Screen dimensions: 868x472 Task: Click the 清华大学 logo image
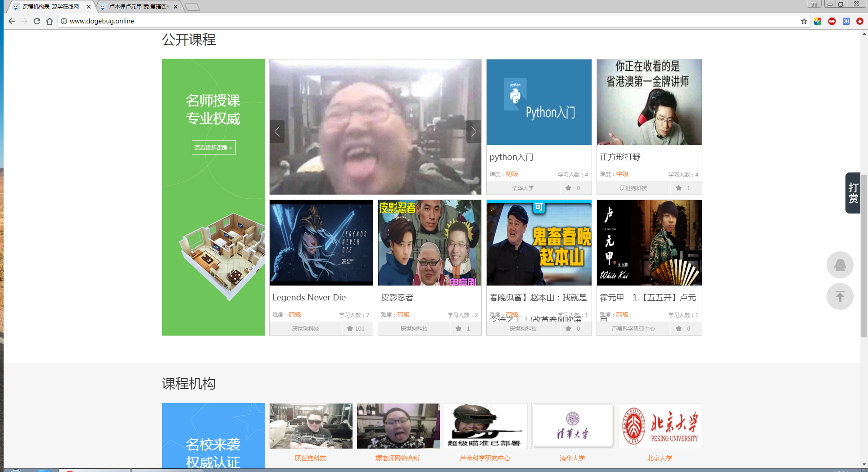pyautogui.click(x=573, y=426)
